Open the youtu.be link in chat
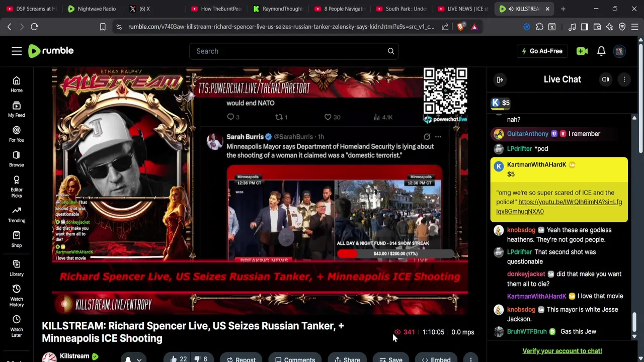Screen dimensions: 644x362 [x=559, y=207]
